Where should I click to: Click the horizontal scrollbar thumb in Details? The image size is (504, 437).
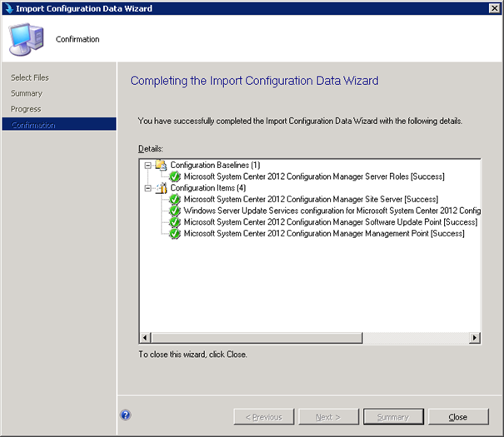pos(257,338)
